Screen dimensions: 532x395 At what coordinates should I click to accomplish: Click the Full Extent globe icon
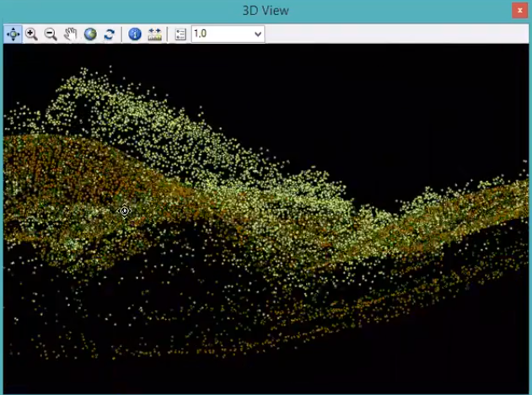pos(90,35)
